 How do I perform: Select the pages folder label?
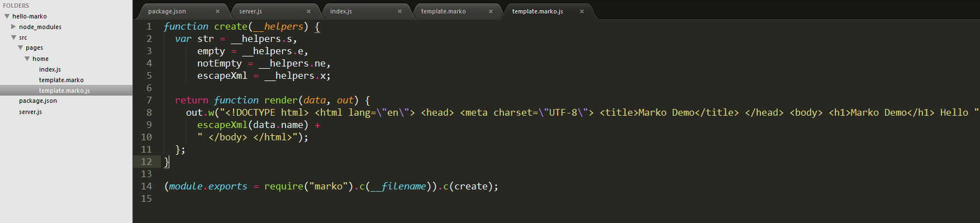[x=34, y=48]
